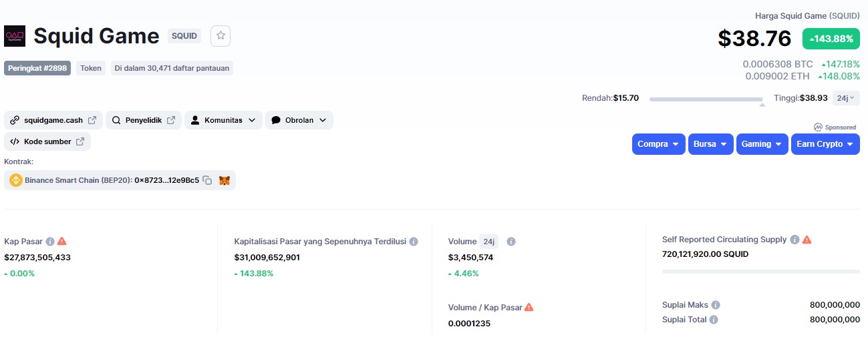Click warning icon next to Kap Pasar
Screen dimensions: 868x341
[x=62, y=242]
